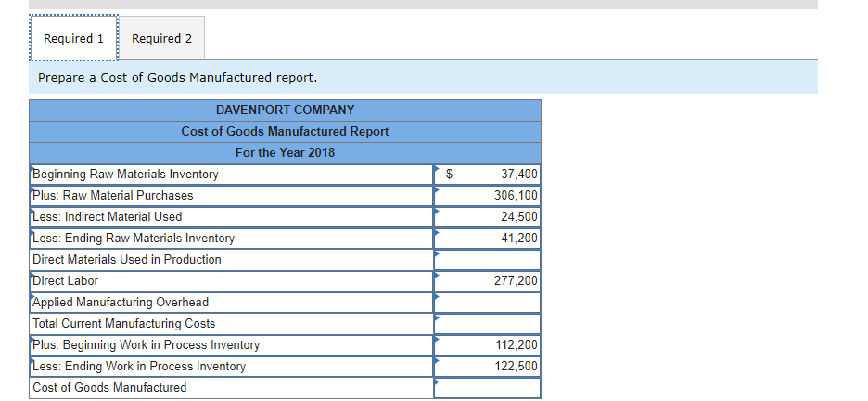Select the 41,200 amount field
868x401 pixels.
click(x=487, y=239)
